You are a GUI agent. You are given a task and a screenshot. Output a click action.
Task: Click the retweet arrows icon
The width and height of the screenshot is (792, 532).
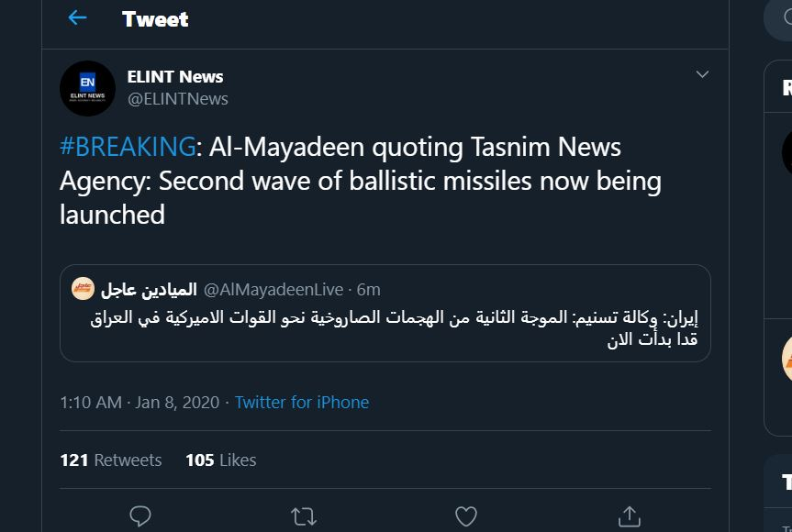(303, 515)
